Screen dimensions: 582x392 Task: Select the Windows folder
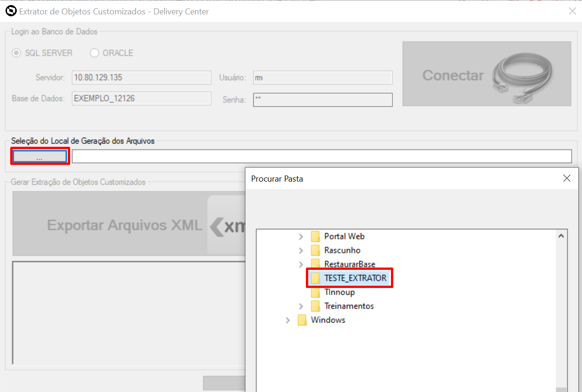[328, 320]
